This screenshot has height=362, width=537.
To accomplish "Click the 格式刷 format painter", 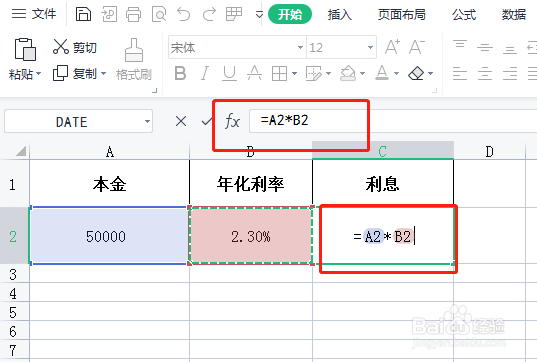I will (134, 59).
